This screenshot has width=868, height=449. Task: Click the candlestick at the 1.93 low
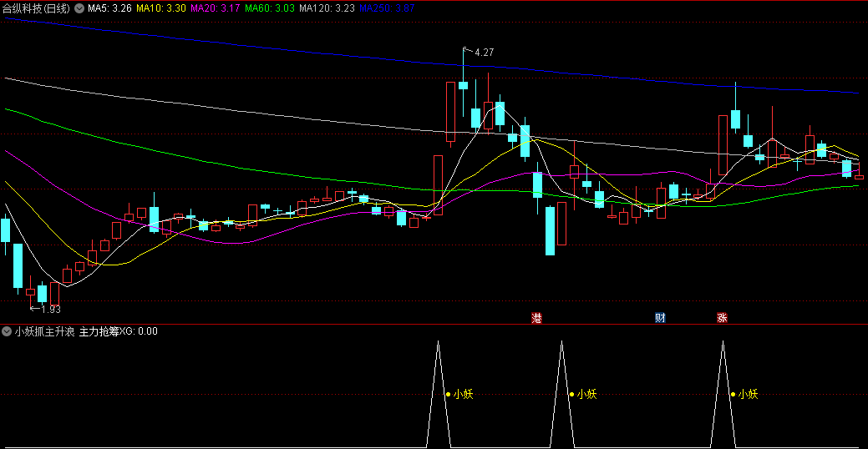click(30, 291)
